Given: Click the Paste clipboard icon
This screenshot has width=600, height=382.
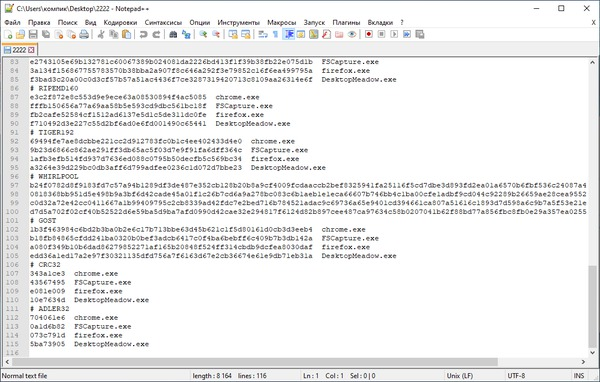Looking at the screenshot, I should (126, 34).
